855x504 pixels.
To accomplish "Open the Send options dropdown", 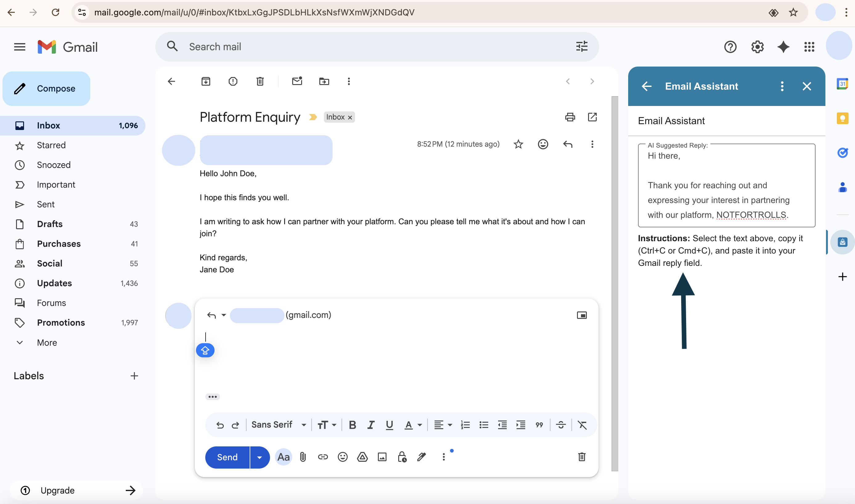I will [259, 457].
